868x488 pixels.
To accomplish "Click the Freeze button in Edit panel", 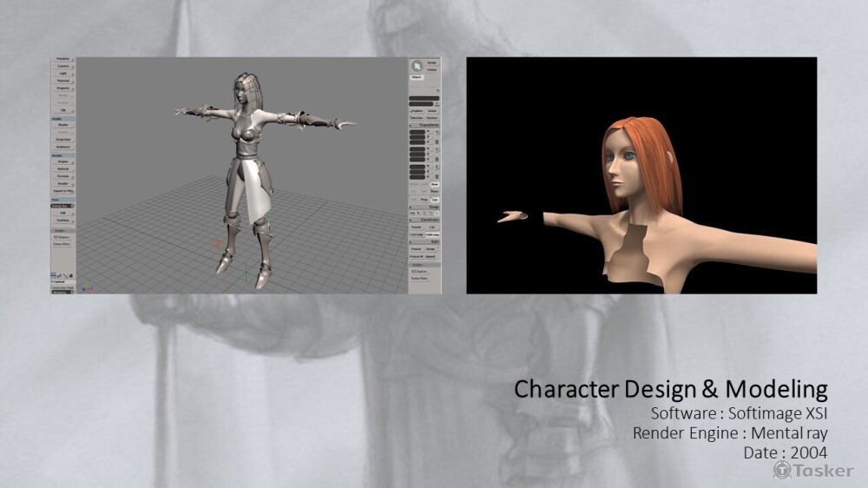I will (x=416, y=248).
